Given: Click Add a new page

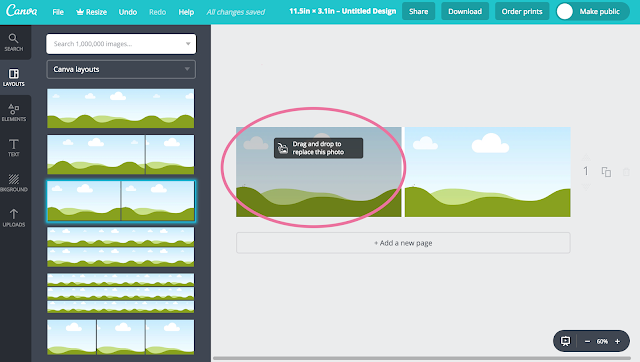Looking at the screenshot, I should click(403, 243).
